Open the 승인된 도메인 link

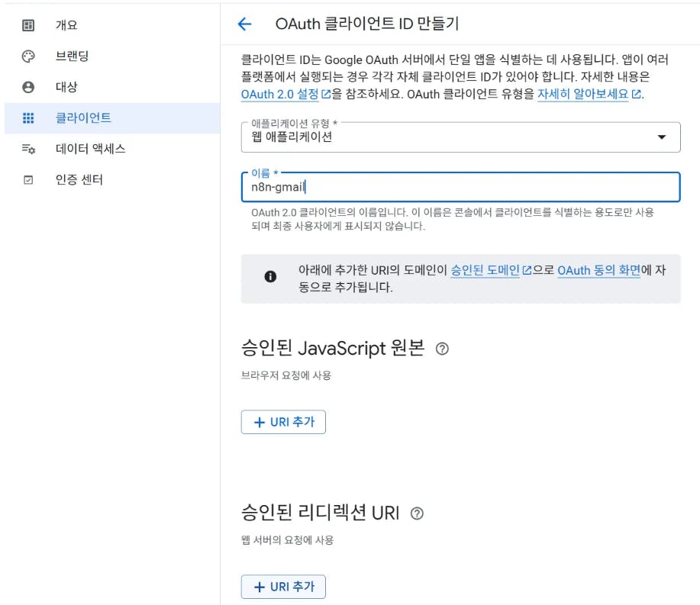(485, 270)
